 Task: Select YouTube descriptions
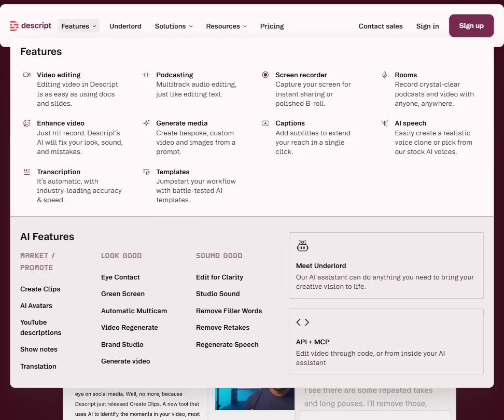40,327
